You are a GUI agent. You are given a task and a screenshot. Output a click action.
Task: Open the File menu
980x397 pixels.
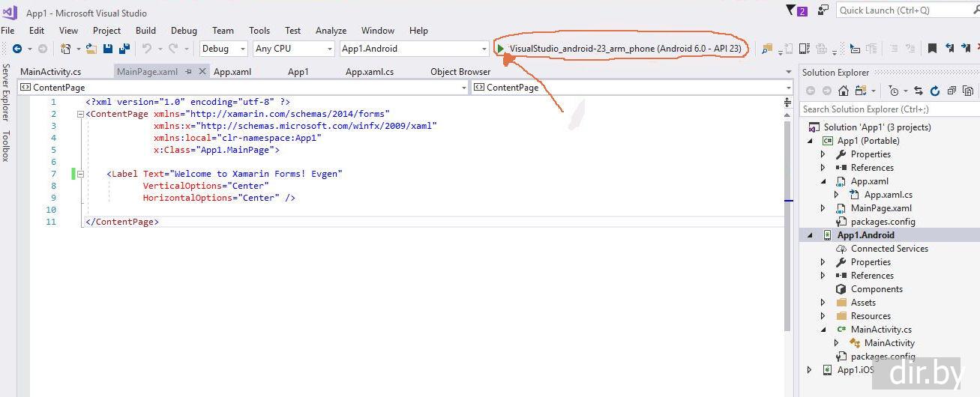(x=7, y=31)
